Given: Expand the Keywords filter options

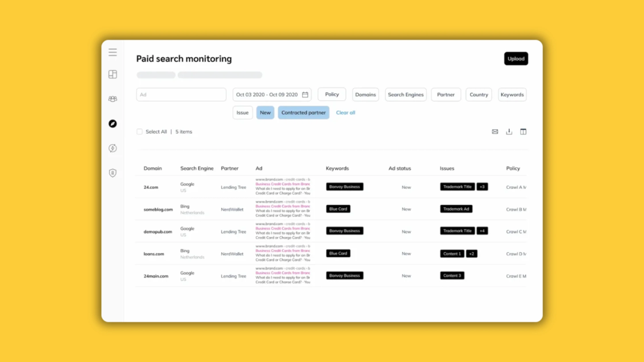Looking at the screenshot, I should pos(512,94).
